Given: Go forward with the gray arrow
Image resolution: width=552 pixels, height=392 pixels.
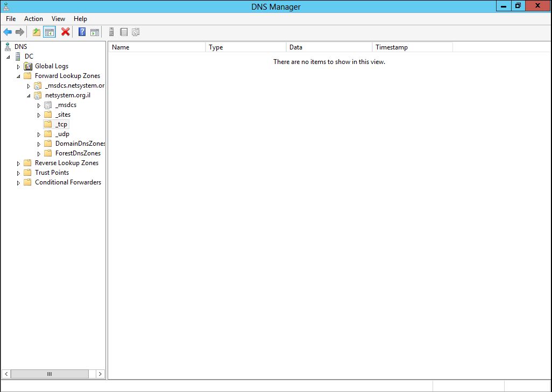Looking at the screenshot, I should [x=20, y=32].
